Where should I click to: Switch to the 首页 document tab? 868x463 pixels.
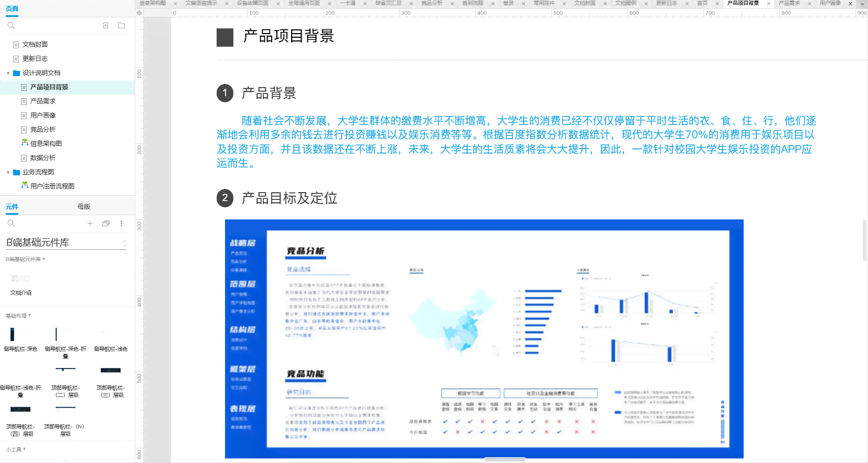click(x=702, y=3)
